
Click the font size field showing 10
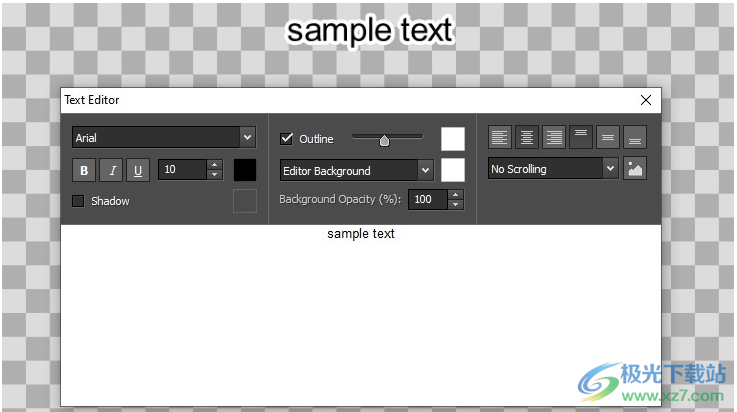coord(182,170)
